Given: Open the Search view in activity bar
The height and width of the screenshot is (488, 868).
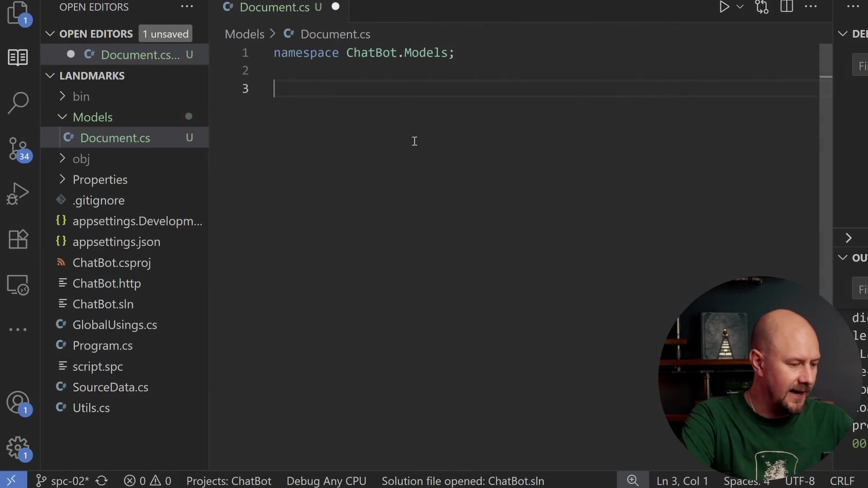Looking at the screenshot, I should click(x=18, y=103).
